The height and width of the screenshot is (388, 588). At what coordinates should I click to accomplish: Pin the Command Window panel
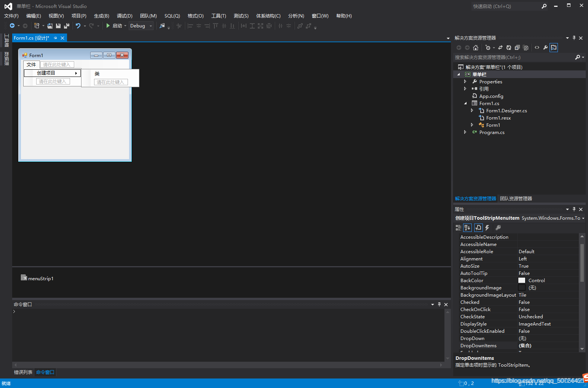(x=439, y=305)
